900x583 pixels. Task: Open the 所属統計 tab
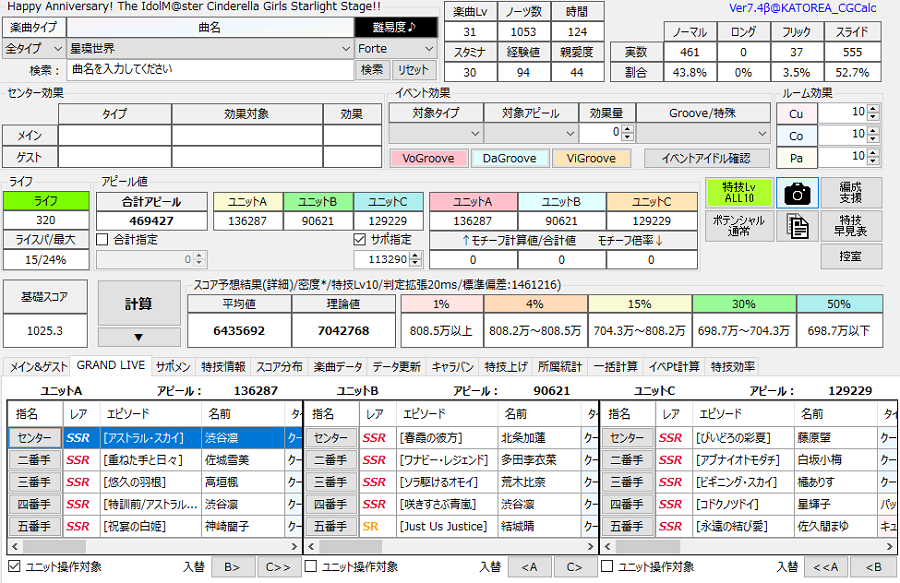click(560, 367)
